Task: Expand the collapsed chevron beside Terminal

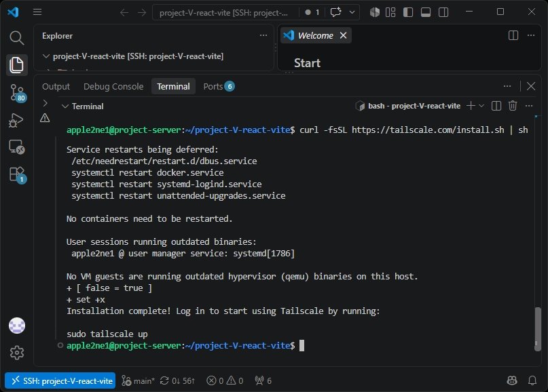Action: click(45, 103)
